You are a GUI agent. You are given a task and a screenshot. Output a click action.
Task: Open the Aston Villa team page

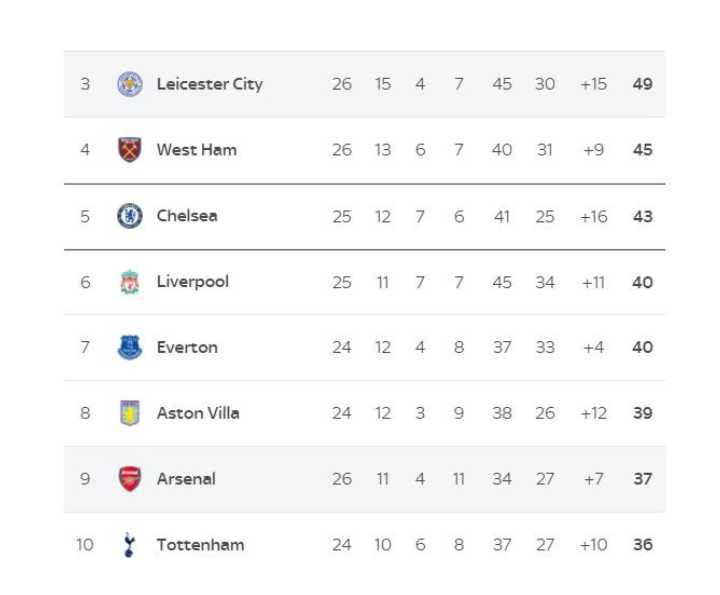click(198, 413)
